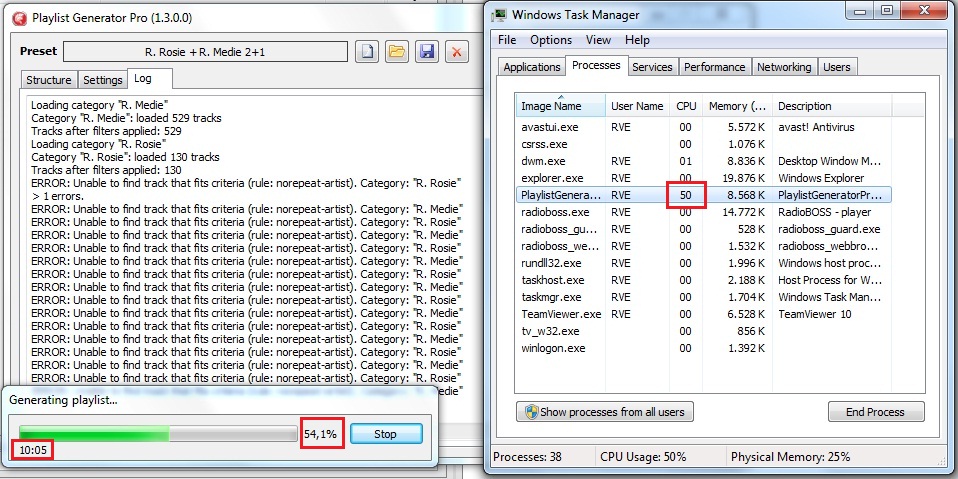Delete preset with the red X icon
This screenshot has height=479, width=958.
[x=456, y=52]
